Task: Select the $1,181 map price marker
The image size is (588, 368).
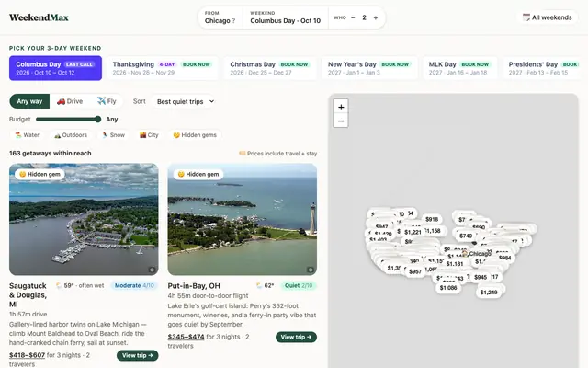Action: (455, 264)
